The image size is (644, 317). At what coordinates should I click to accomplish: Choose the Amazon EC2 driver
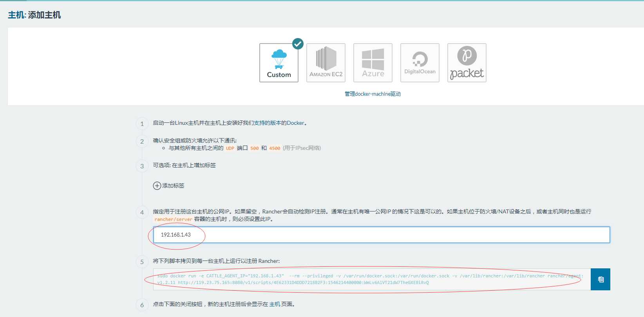pyautogui.click(x=326, y=63)
